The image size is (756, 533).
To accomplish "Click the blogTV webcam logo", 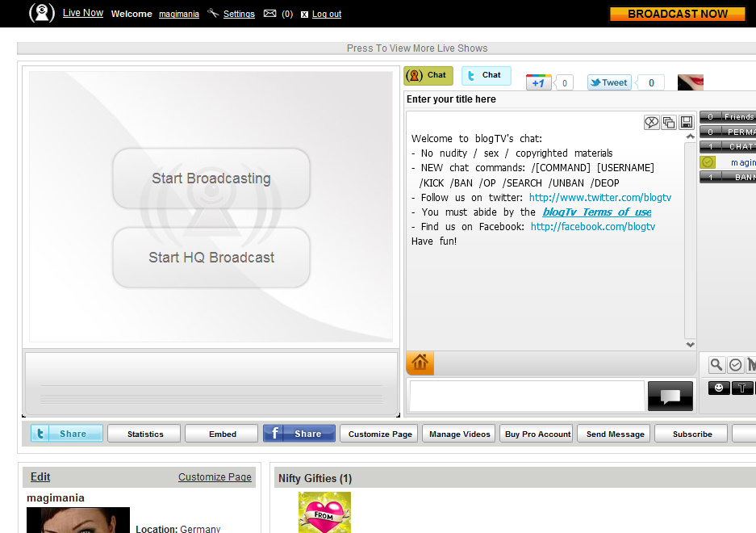I will tap(42, 13).
